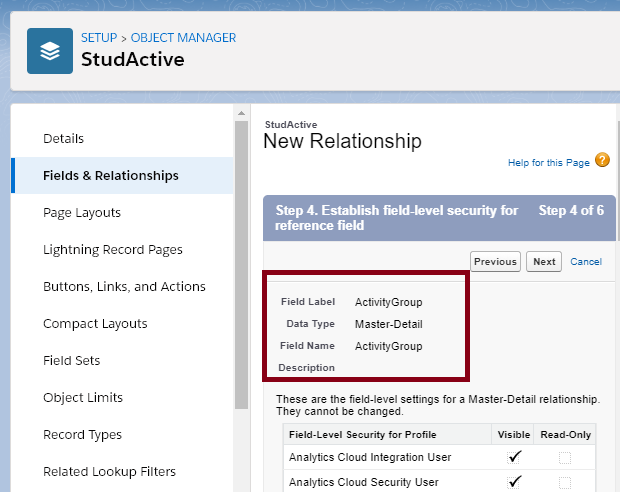The width and height of the screenshot is (638, 492).
Task: Click the StudActive page title
Action: point(133,59)
